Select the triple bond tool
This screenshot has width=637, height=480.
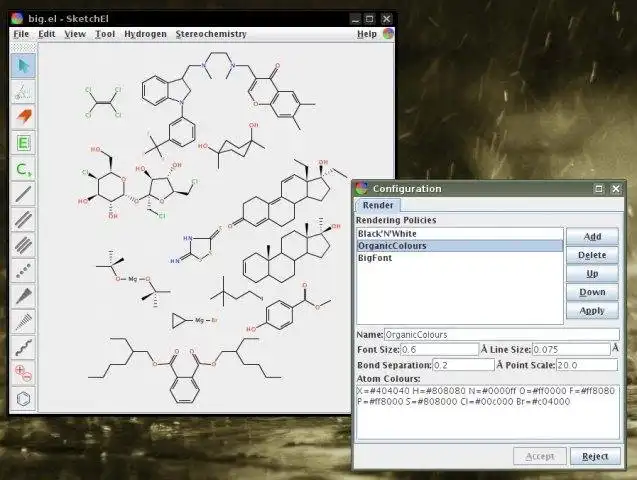coord(23,245)
